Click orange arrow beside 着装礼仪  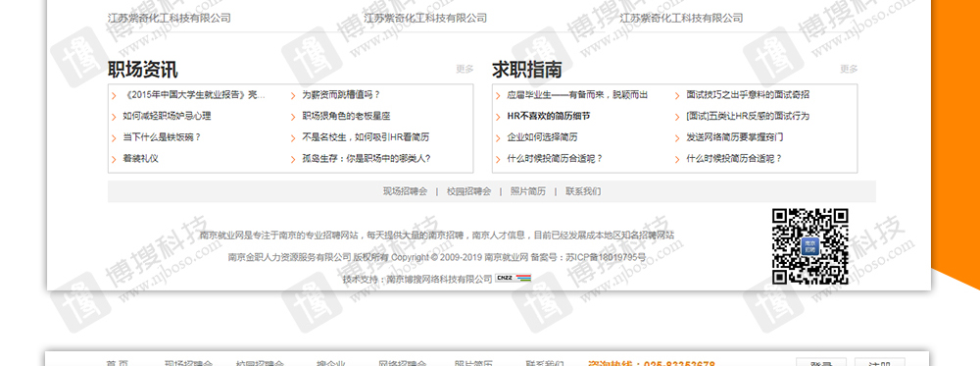[x=114, y=160]
